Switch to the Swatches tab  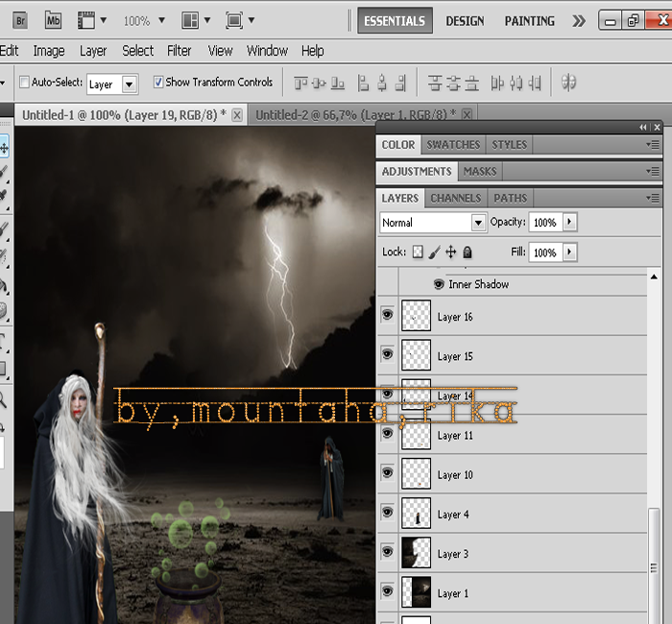pos(453,145)
